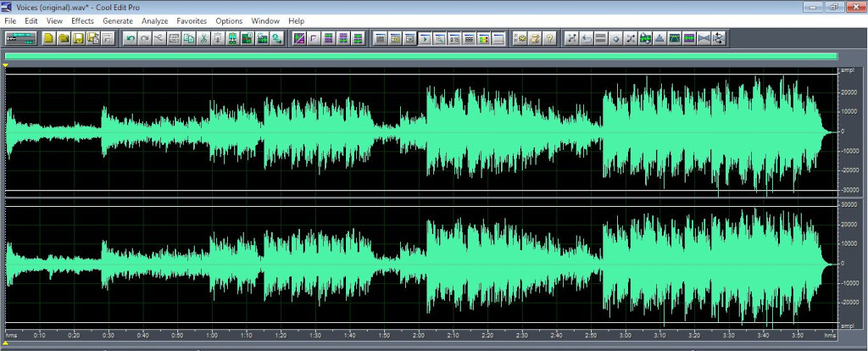Open the Analyze menu
The width and height of the screenshot is (868, 351).
tap(154, 21)
